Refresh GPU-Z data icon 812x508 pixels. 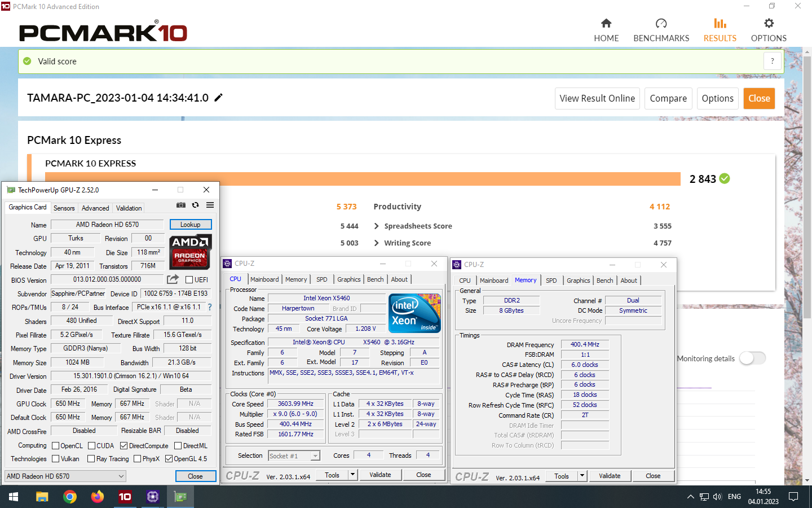pyautogui.click(x=195, y=205)
